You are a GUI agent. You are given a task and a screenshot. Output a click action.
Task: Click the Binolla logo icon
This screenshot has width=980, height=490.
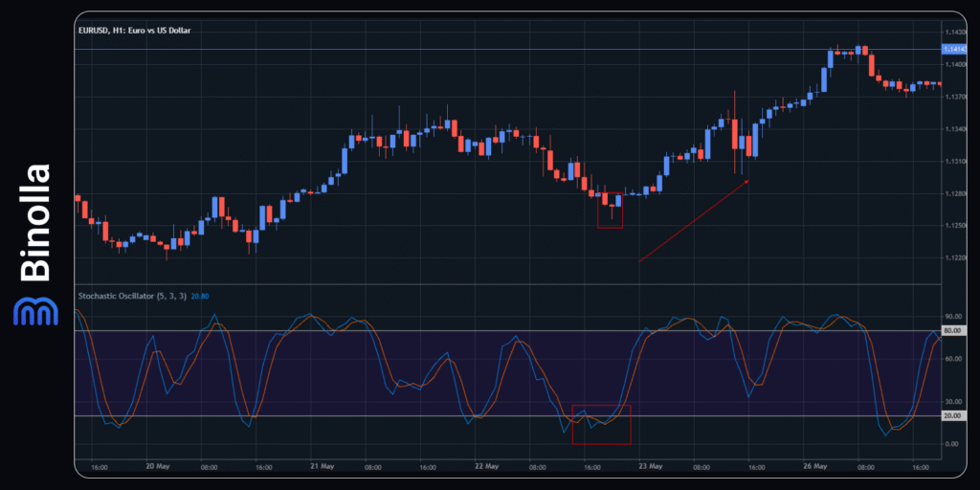[33, 312]
